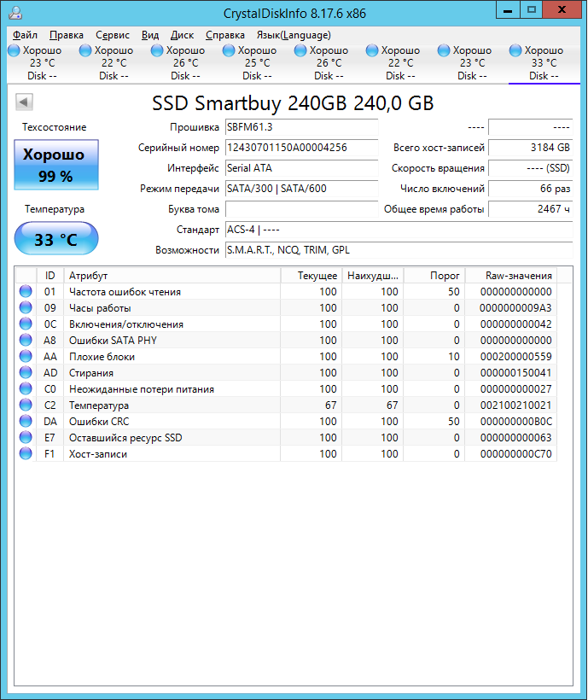Open the Файл menu
Image resolution: width=588 pixels, height=700 pixels.
[x=25, y=35]
